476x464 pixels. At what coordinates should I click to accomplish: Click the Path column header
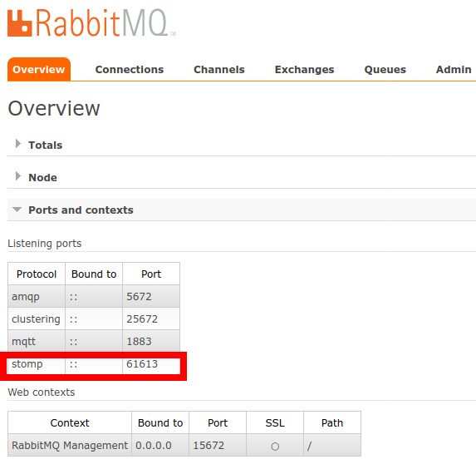click(x=332, y=423)
